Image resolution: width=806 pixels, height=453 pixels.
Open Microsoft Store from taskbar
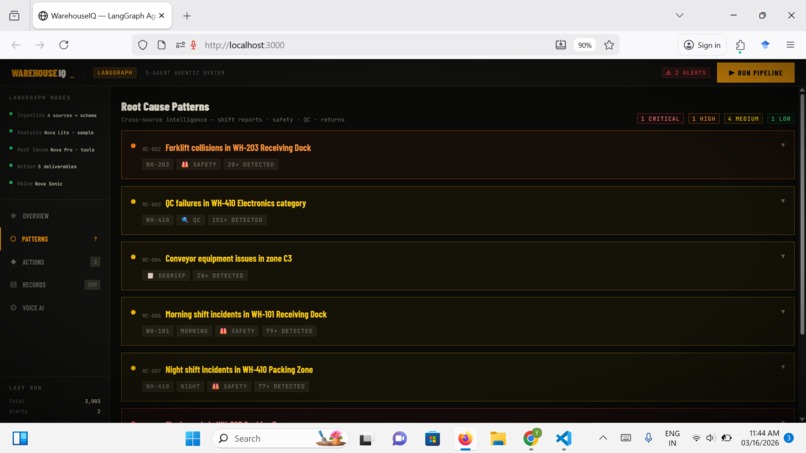432,439
